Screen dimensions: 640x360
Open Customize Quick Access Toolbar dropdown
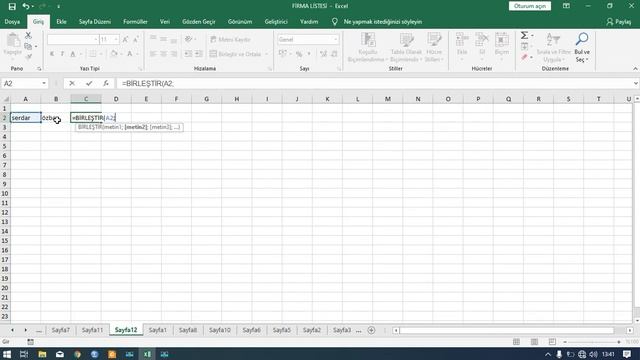[58, 6]
